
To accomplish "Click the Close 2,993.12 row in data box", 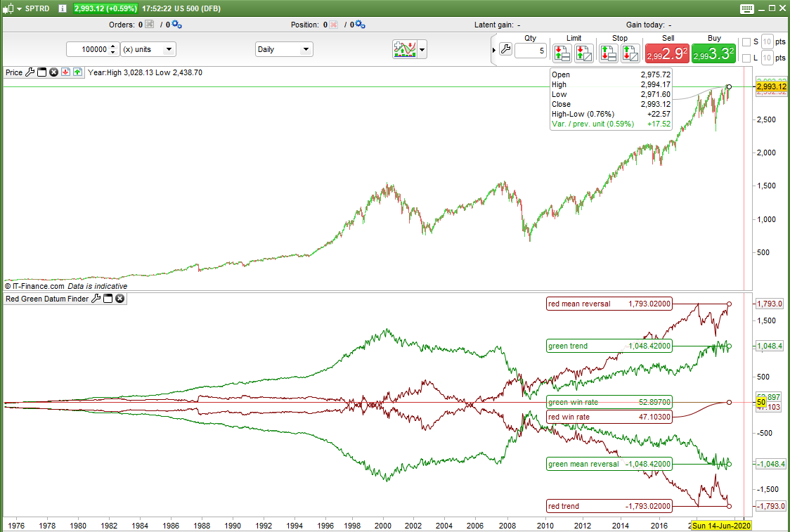I will point(611,104).
